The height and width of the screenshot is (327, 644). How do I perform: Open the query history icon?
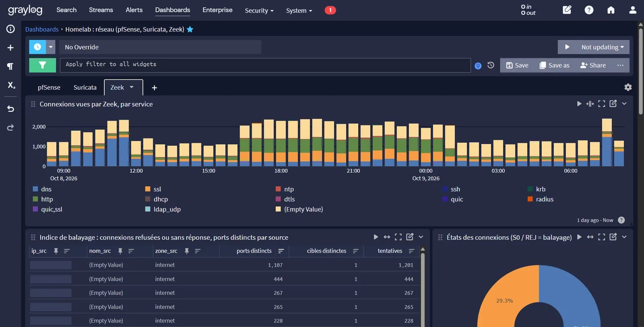[x=491, y=65]
